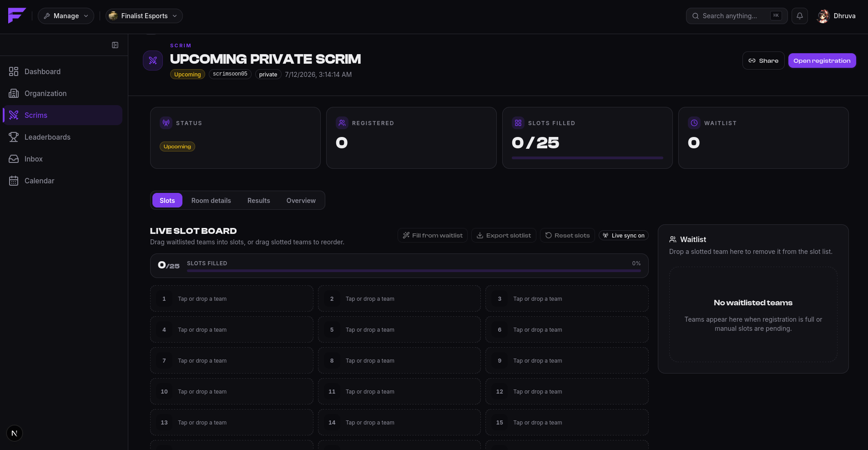This screenshot has width=868, height=450.
Task: Select empty slot 1
Action: coord(232,298)
